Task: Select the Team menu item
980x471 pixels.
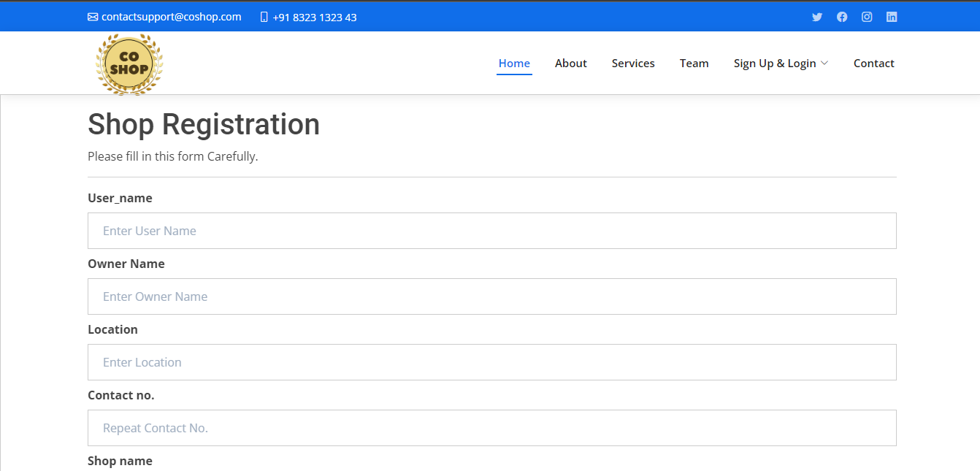Action: coord(694,64)
